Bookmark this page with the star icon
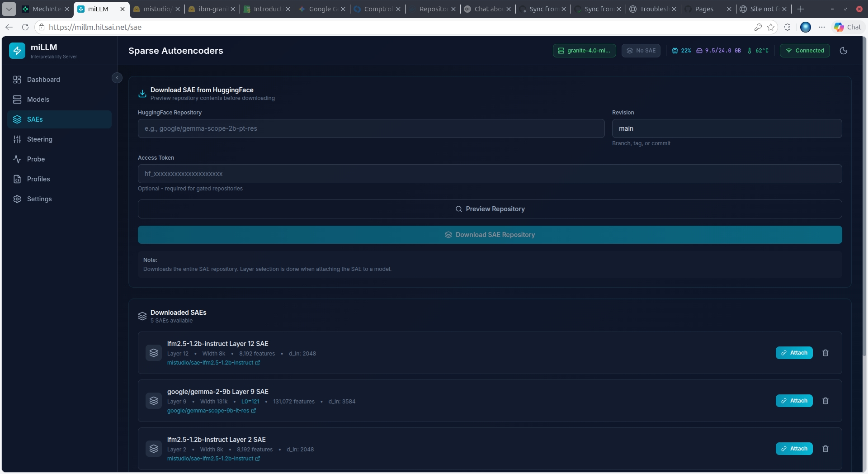The height and width of the screenshot is (474, 868). click(771, 27)
